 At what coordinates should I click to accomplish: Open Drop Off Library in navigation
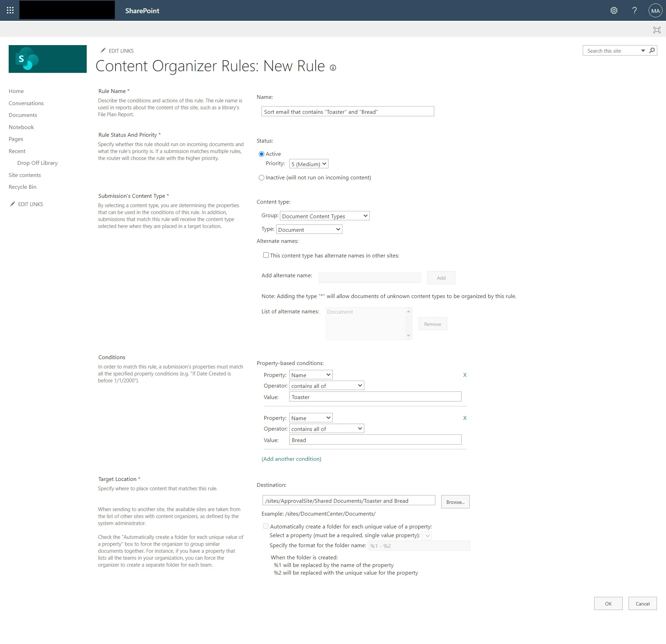point(37,163)
